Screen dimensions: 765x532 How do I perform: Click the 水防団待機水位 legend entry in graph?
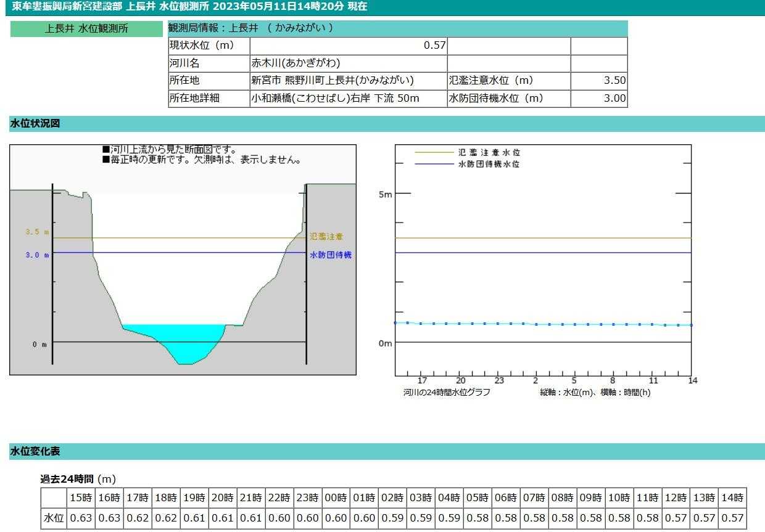coord(488,165)
